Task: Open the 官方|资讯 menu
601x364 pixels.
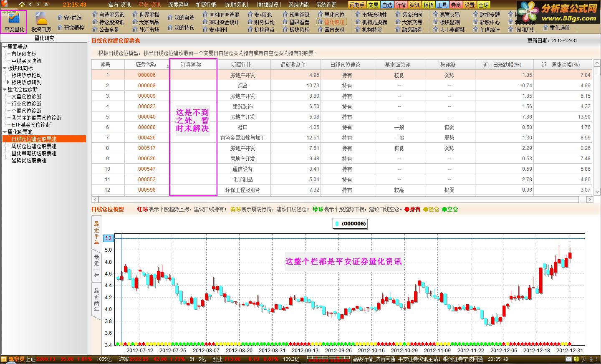Action: click(119, 5)
